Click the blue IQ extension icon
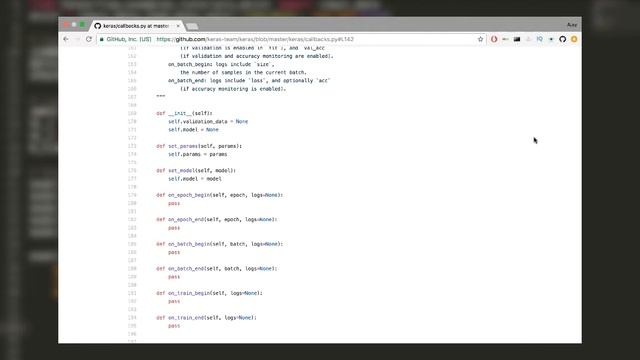Image resolution: width=640 pixels, height=360 pixels. click(540, 39)
